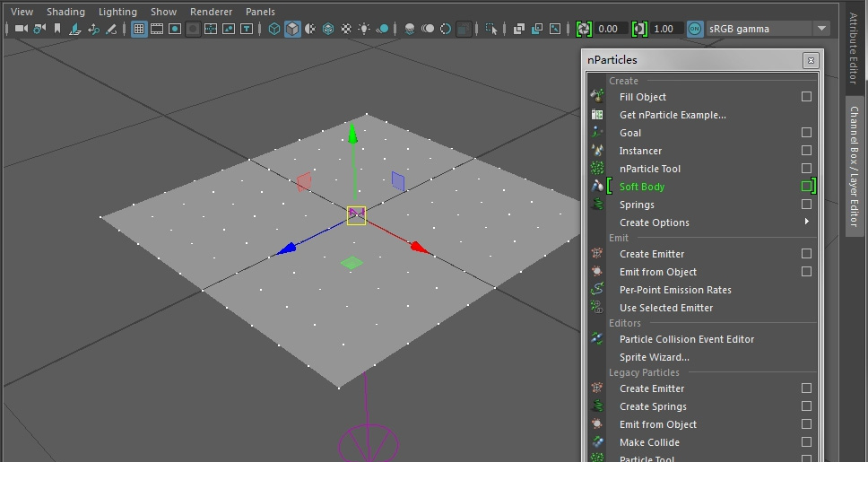868x480 pixels.
Task: Open Emit from Object options box under Emit
Action: tap(806, 271)
